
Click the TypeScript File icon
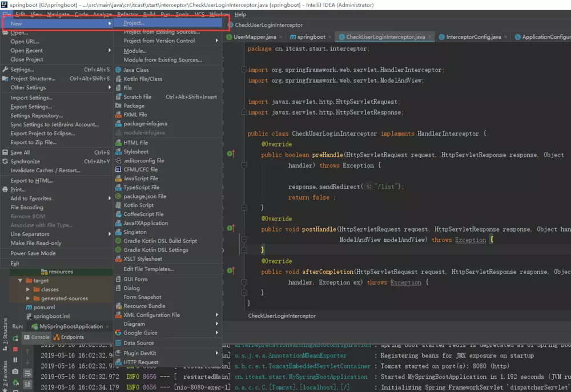(118, 188)
